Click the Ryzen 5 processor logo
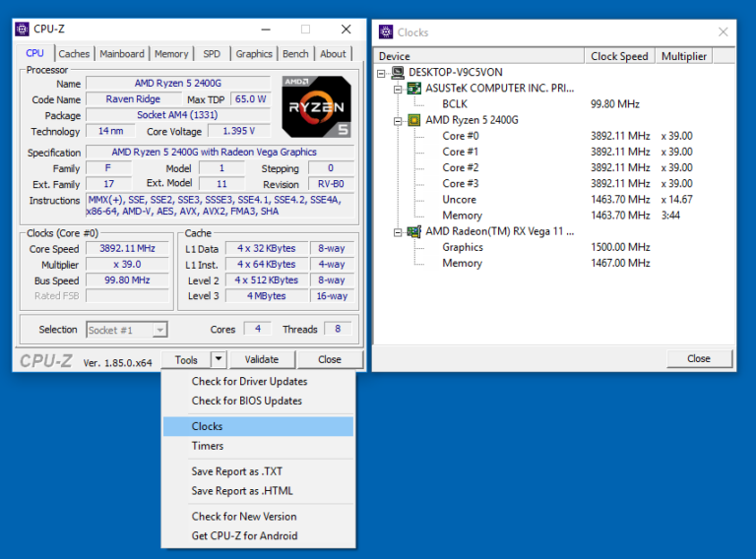The image size is (756, 559). click(x=317, y=106)
